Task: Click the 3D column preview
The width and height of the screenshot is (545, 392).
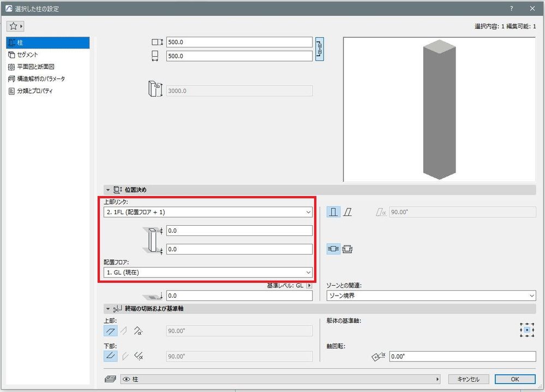Action: click(x=439, y=110)
